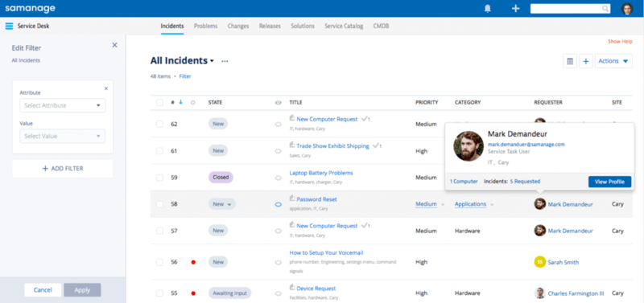Remove the attribute filter card
Screen dimensions: 644x303
[106, 88]
